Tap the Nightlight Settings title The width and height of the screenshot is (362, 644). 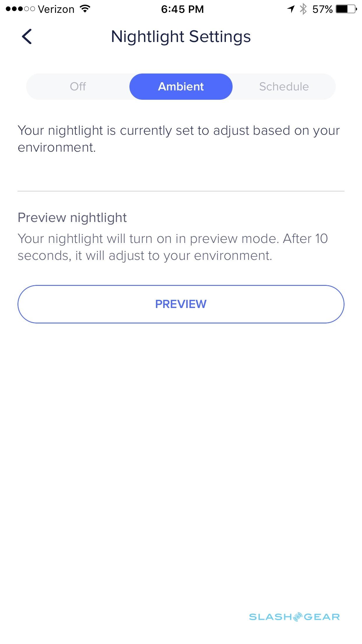[181, 37]
